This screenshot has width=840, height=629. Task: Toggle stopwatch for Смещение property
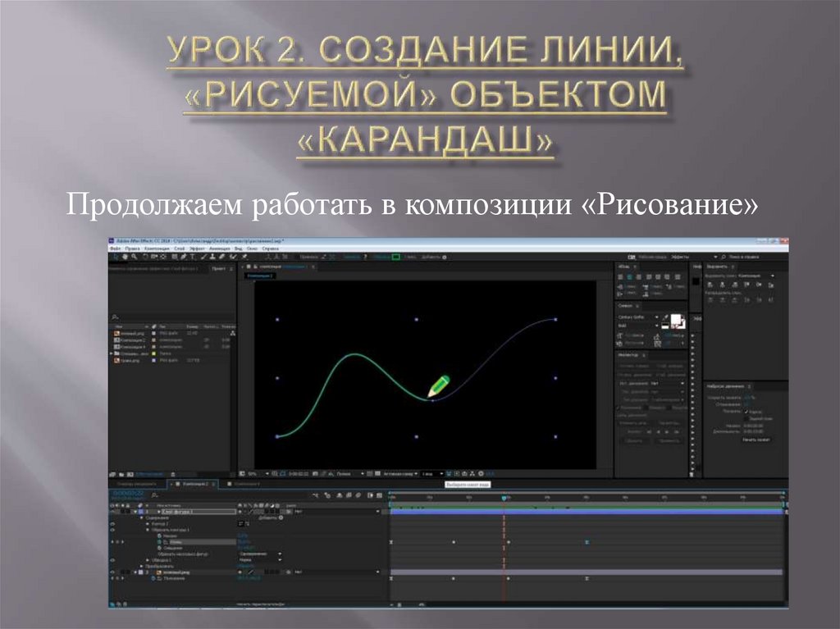159,548
